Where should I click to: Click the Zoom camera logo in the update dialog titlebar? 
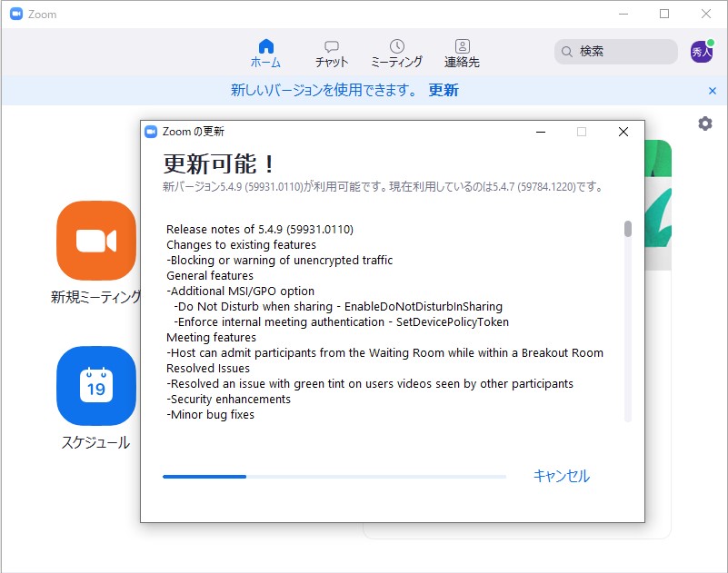tap(152, 131)
